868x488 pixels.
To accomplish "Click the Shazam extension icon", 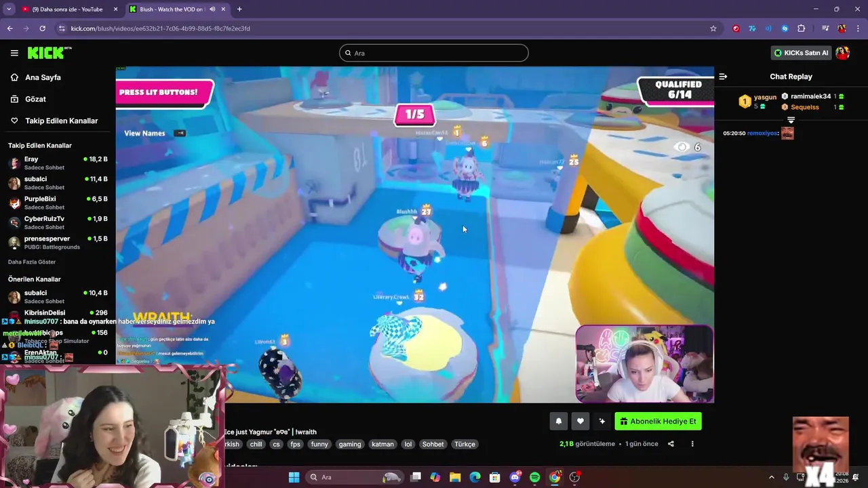I will (785, 28).
